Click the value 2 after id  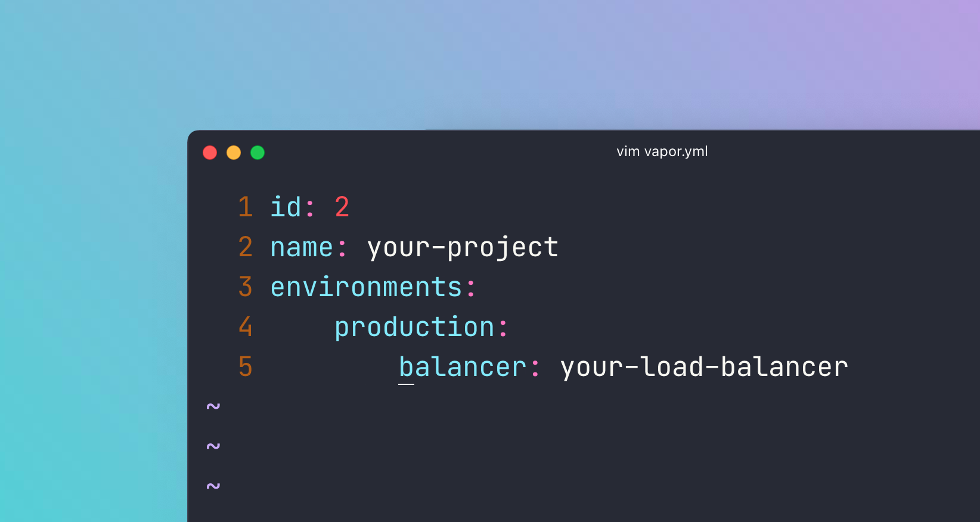[x=342, y=207]
